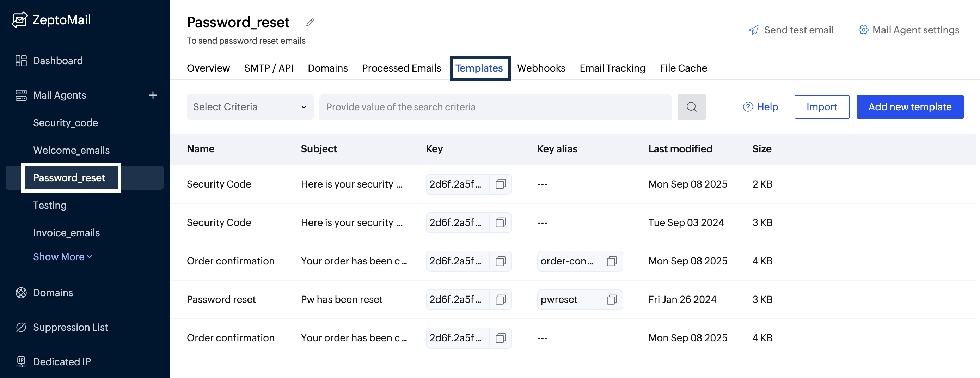Copy the pwreset key alias
980x378 pixels.
point(611,300)
